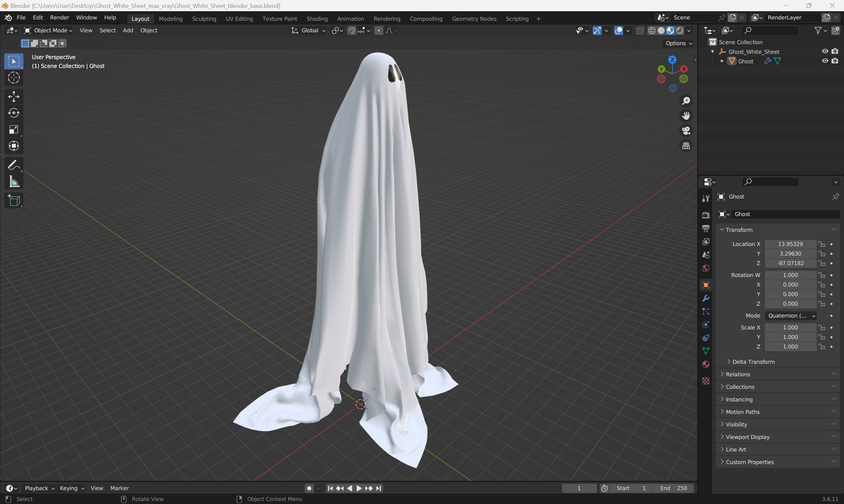
Task: Open the Scene properties tab
Action: [706, 255]
